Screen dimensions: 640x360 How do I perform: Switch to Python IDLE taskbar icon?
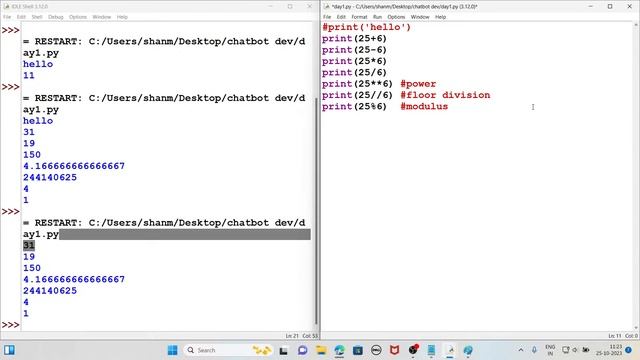coord(450,350)
